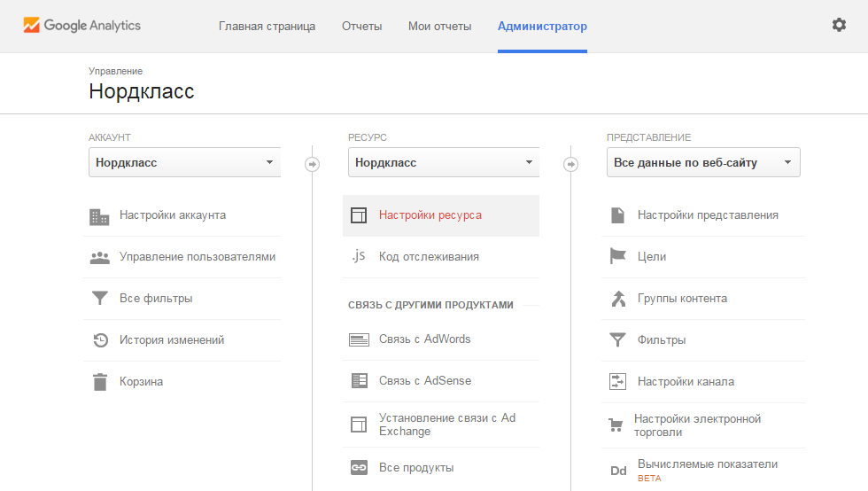
Task: Open the Аккаунт dropdown showing Нордкласс
Action: coord(184,162)
